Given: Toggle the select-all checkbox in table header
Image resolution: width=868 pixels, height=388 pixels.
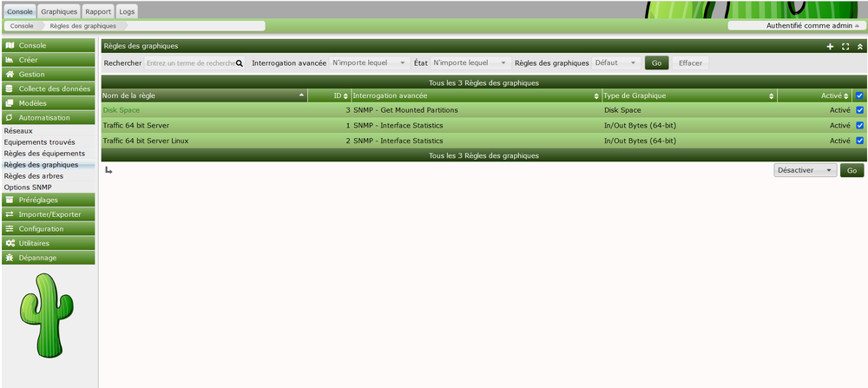Looking at the screenshot, I should click(859, 95).
